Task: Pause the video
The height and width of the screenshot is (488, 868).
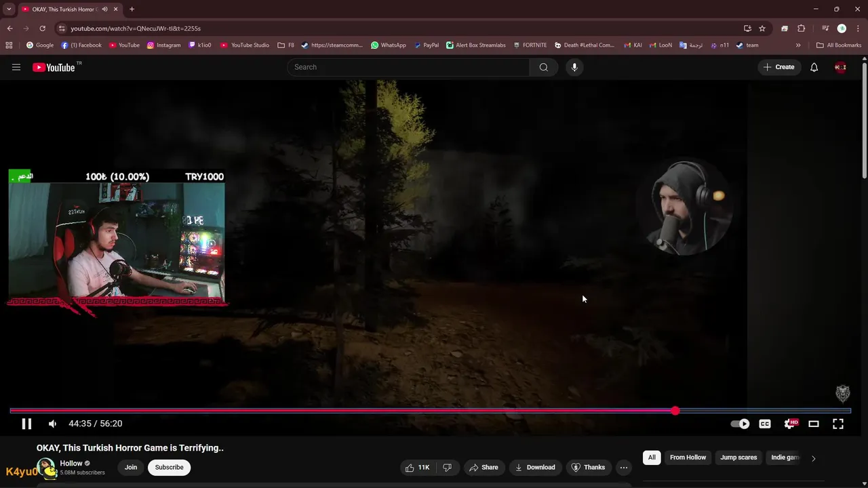Action: pyautogui.click(x=26, y=424)
